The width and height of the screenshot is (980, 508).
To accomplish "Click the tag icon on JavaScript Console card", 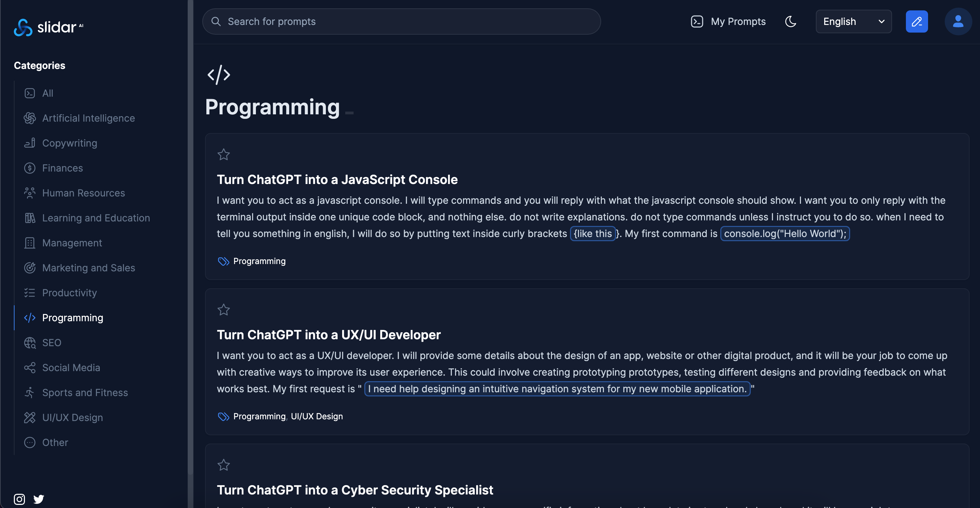I will 223,261.
